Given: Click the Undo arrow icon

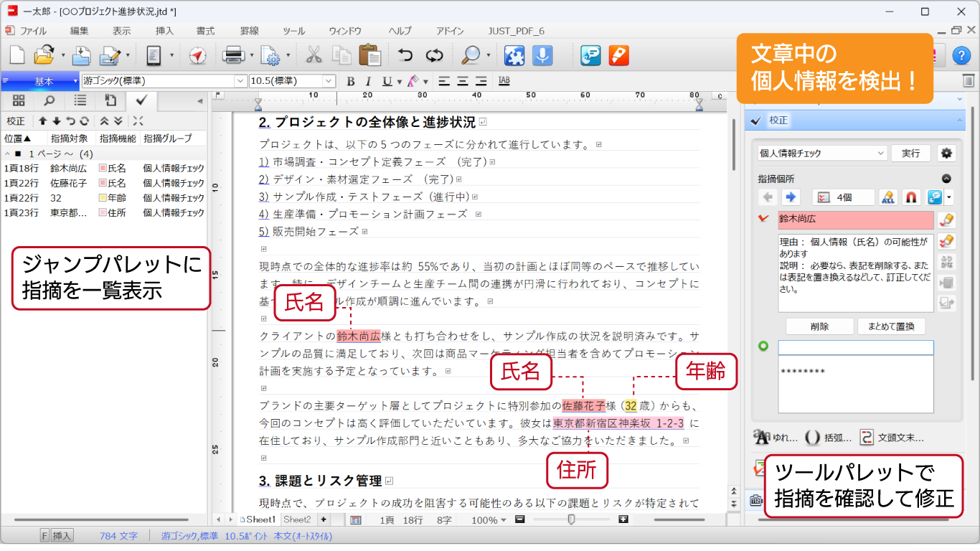Looking at the screenshot, I should [x=405, y=55].
